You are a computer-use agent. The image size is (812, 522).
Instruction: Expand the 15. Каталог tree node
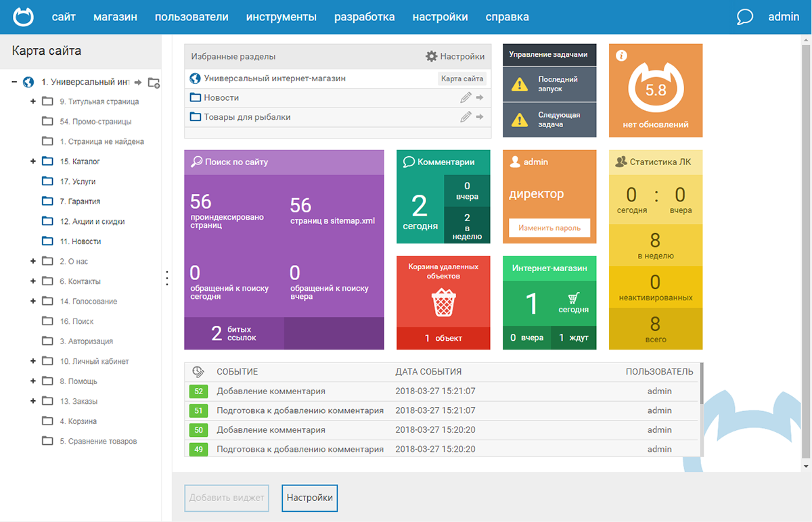tap(33, 162)
